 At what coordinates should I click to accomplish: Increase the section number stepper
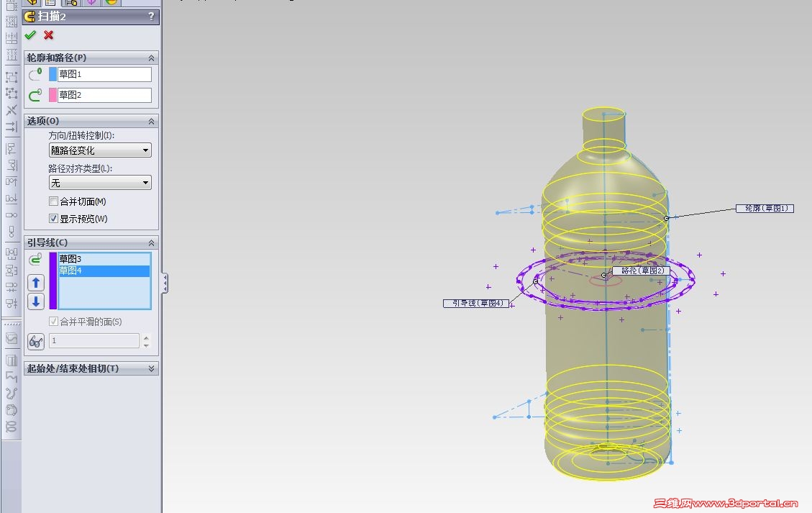tap(147, 337)
